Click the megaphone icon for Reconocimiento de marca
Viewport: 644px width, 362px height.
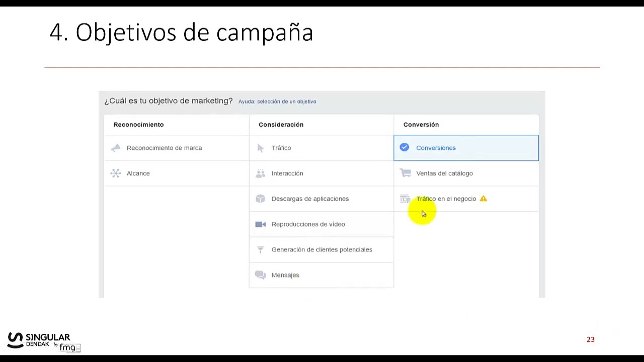(x=116, y=148)
